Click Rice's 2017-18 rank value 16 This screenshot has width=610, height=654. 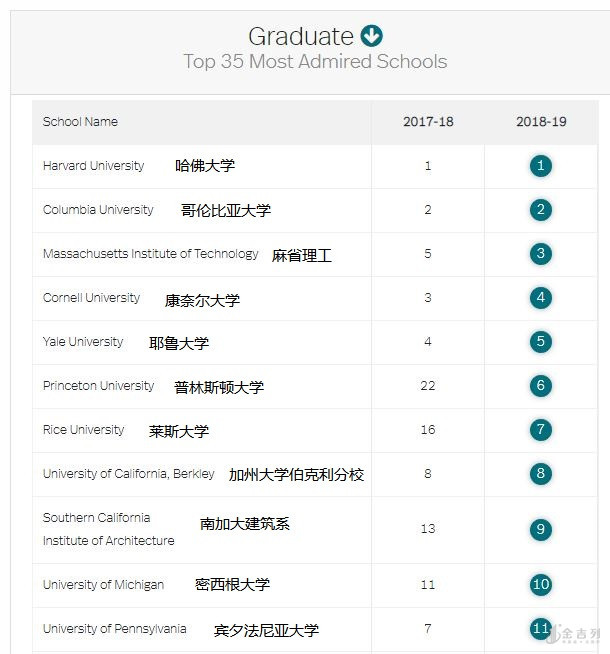[428, 430]
